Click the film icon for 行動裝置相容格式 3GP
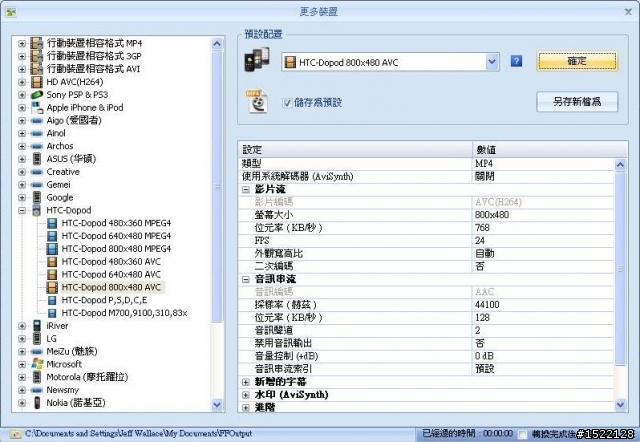Screen dimensions: 640x442 (x=37, y=56)
